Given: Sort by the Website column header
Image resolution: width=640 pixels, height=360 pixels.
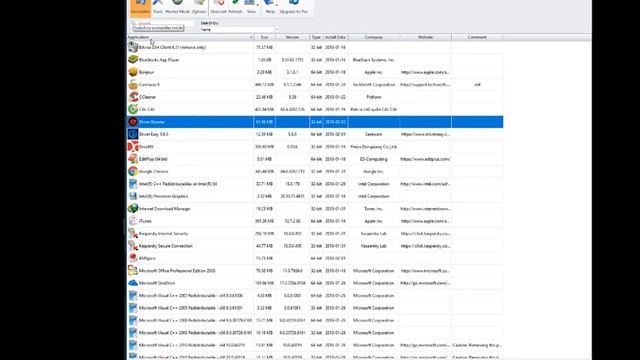Looking at the screenshot, I should pyautogui.click(x=425, y=37).
